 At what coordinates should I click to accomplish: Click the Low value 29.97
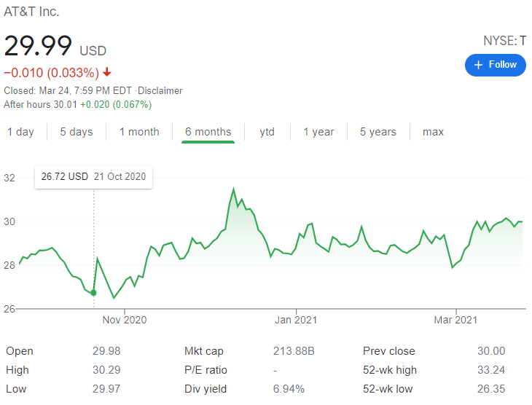click(x=106, y=389)
